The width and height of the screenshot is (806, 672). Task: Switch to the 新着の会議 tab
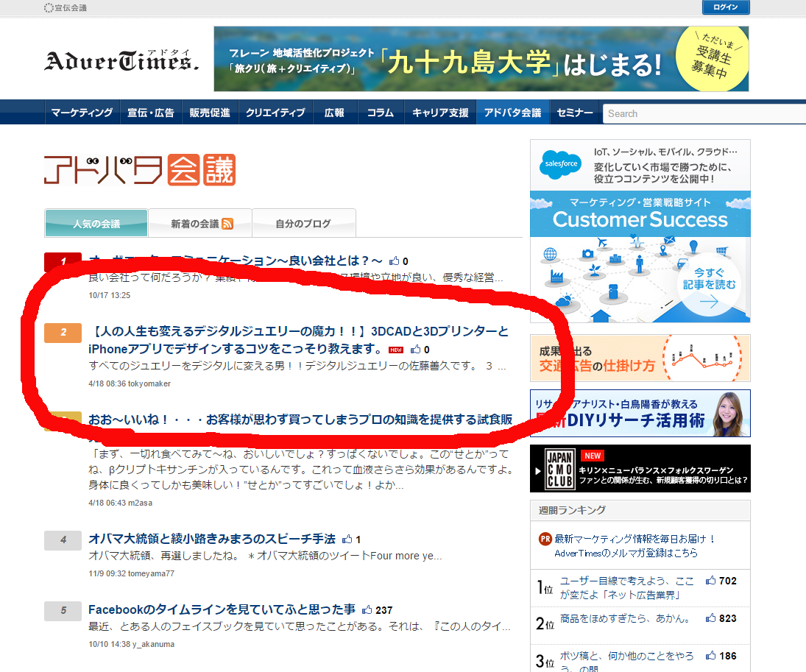[x=200, y=223]
